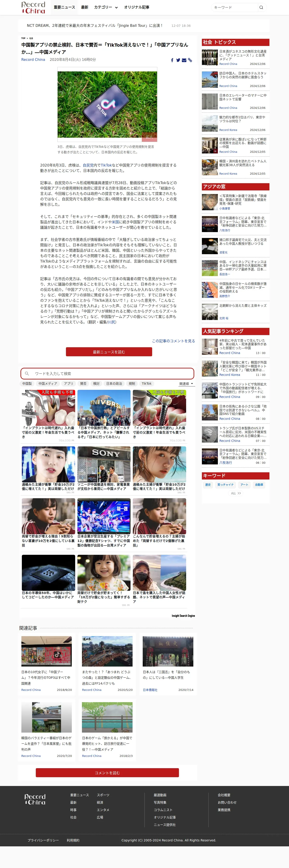Select the アプリ search tag
Viewport: 289px width, 868px height.
pyautogui.click(x=69, y=384)
